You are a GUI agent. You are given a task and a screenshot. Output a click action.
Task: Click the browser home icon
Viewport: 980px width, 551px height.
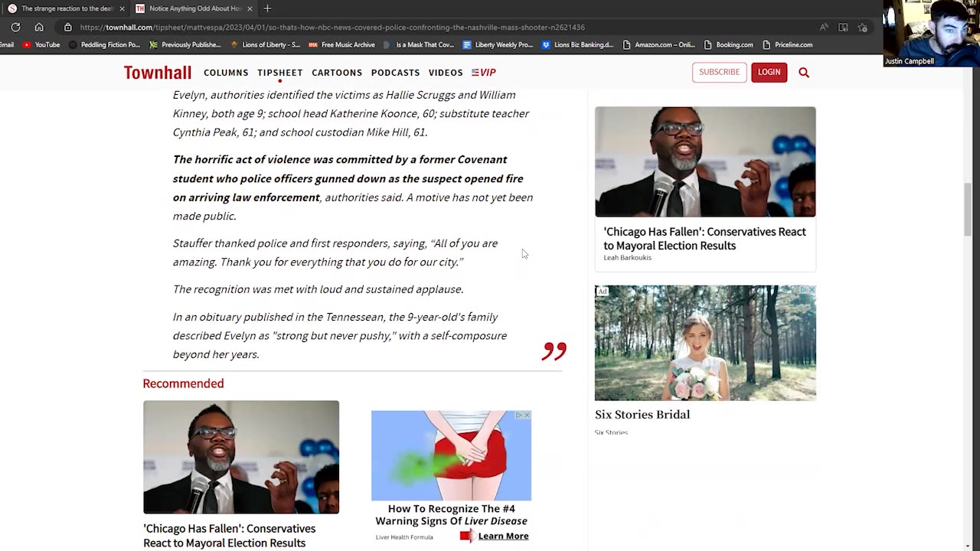pyautogui.click(x=39, y=27)
